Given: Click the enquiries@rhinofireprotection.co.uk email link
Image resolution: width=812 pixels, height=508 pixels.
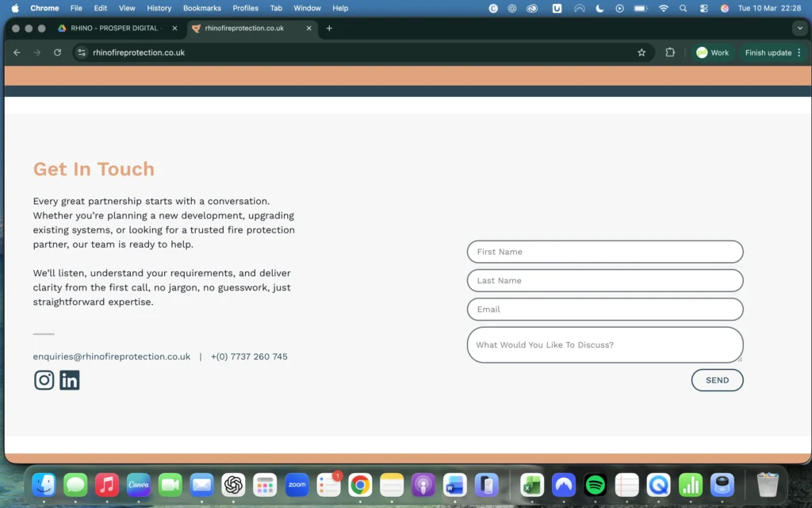Looking at the screenshot, I should [x=112, y=356].
